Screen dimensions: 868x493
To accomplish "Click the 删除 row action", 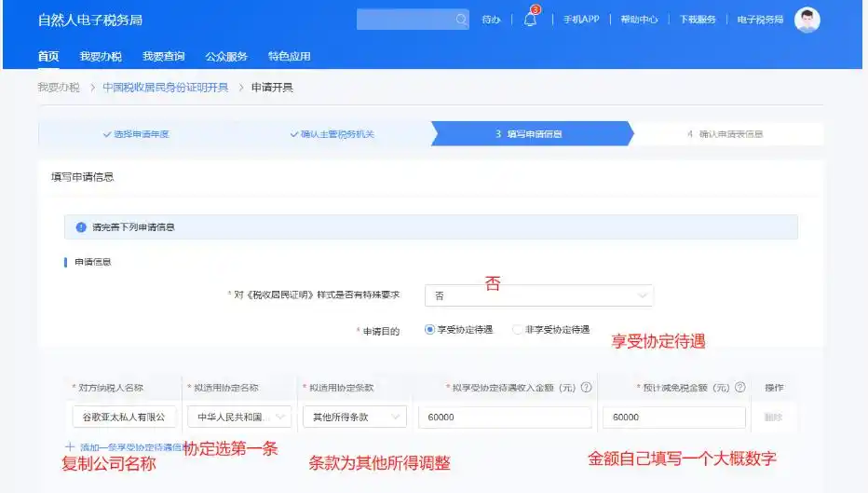I will point(774,418).
